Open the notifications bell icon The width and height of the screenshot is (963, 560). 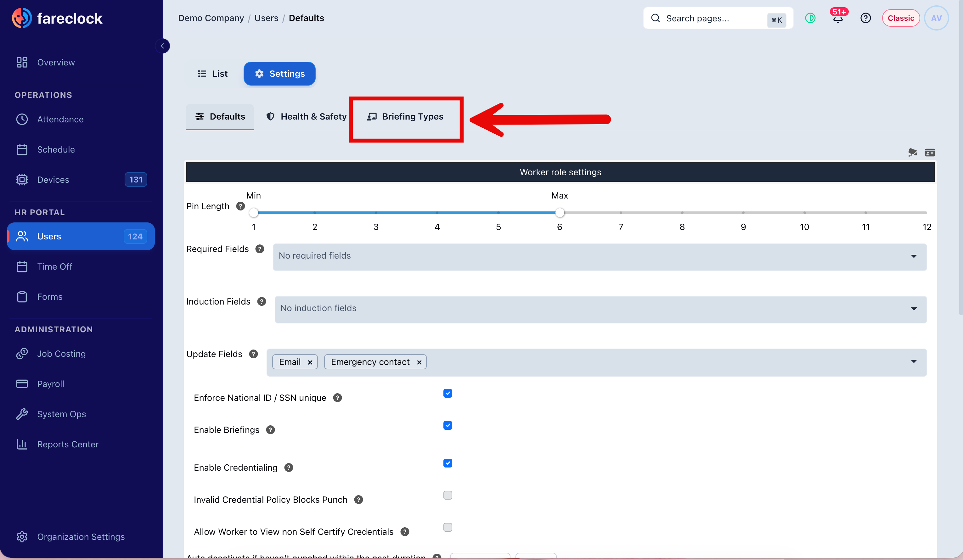(x=838, y=18)
